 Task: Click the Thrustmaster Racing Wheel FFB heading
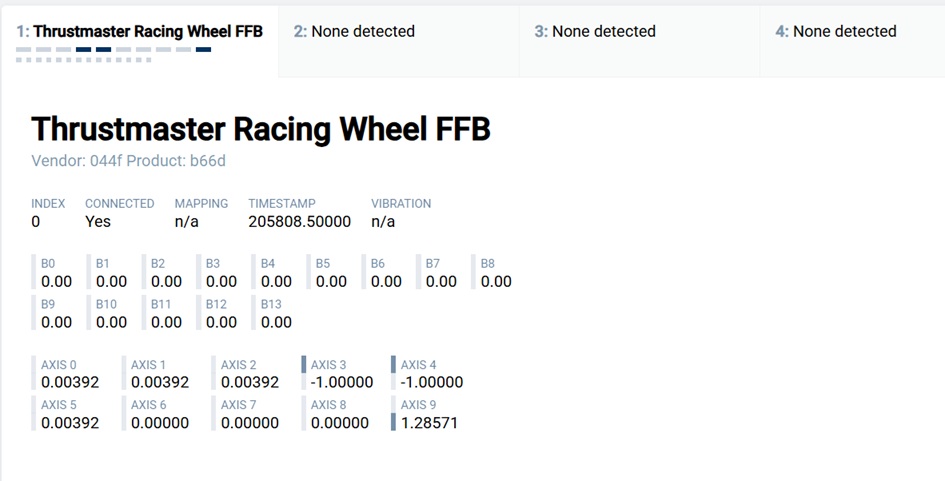pos(261,129)
